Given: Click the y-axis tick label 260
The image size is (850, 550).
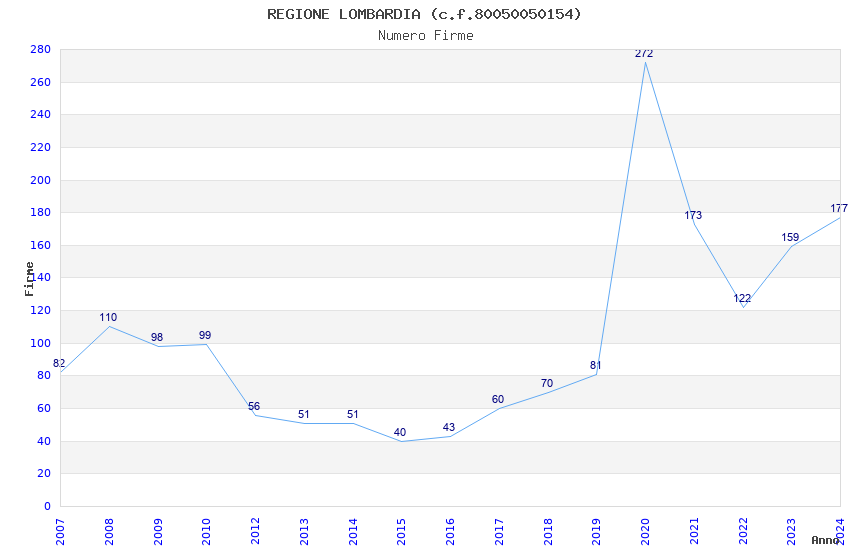Looking at the screenshot, I should pos(41,82).
